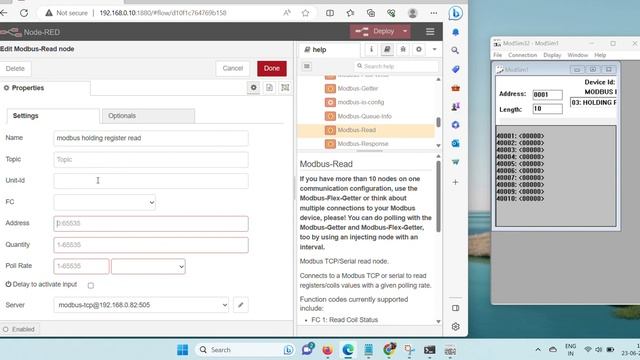
Task: Open Edge sidebar search icon
Action: [x=456, y=51]
